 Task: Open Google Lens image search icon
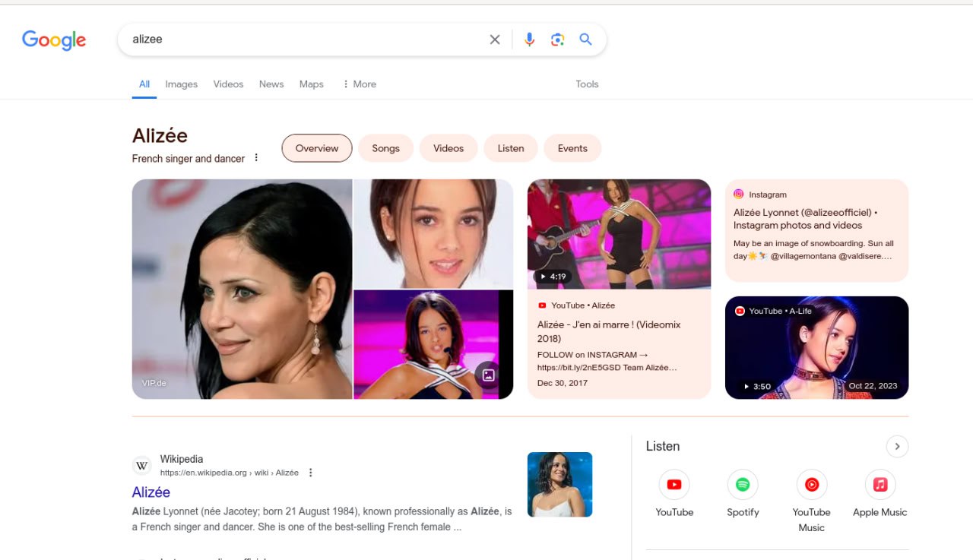click(x=557, y=40)
